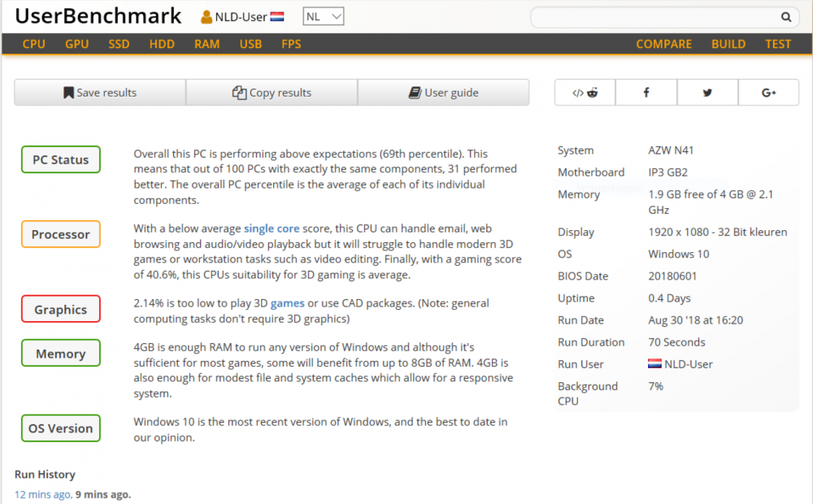Image resolution: width=813 pixels, height=504 pixels.
Task: Share results on Google Plus
Action: (768, 93)
